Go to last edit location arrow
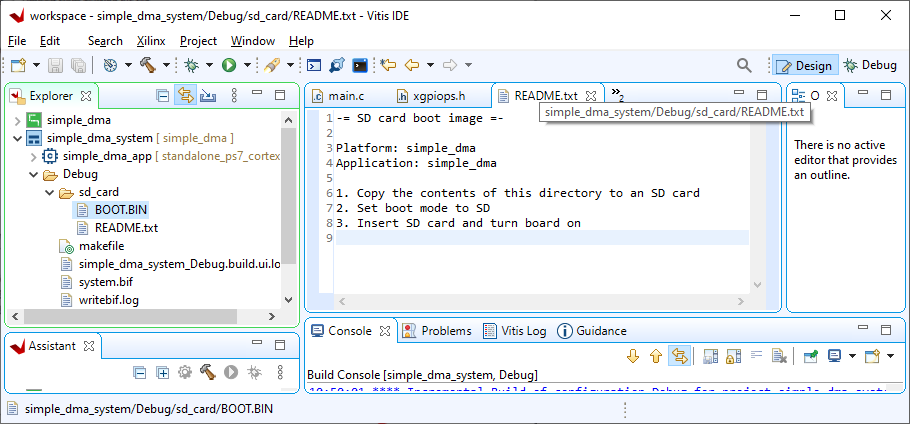910x424 pixels. pos(388,66)
